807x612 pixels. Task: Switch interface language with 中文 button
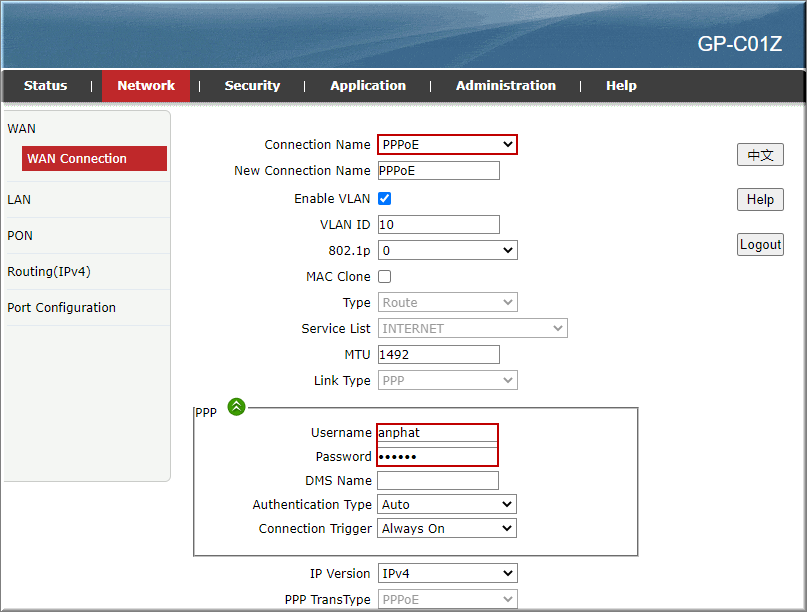click(x=759, y=154)
